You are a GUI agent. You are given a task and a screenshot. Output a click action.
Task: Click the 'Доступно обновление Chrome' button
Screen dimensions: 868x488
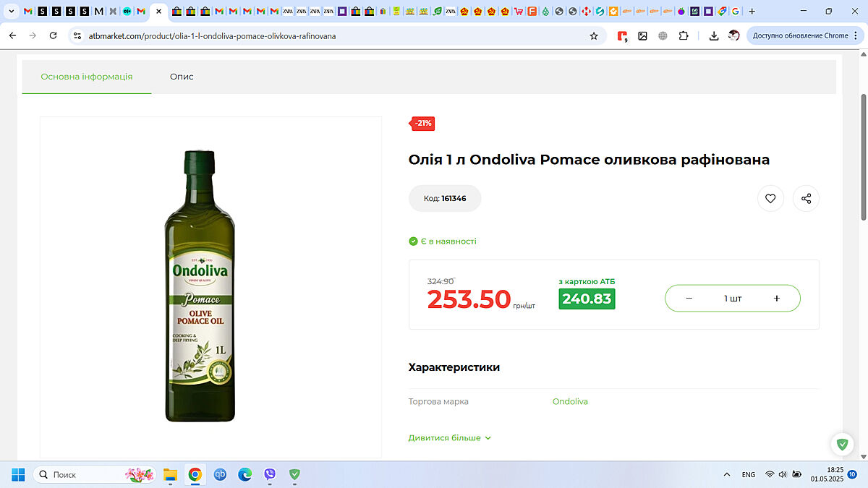tap(800, 35)
